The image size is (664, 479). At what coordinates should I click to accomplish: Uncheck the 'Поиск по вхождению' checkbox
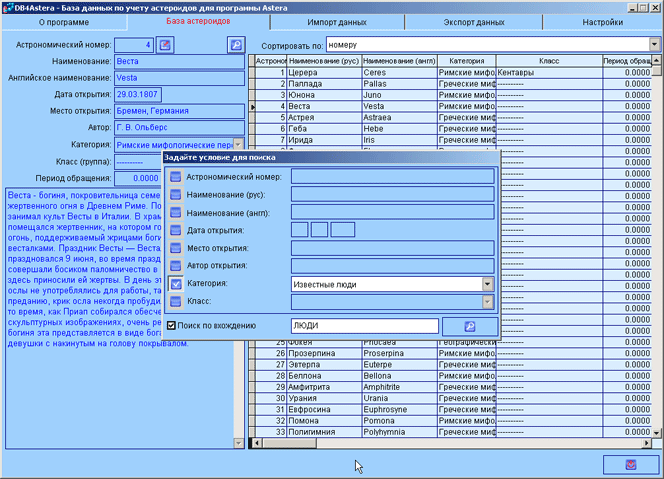pos(173,326)
